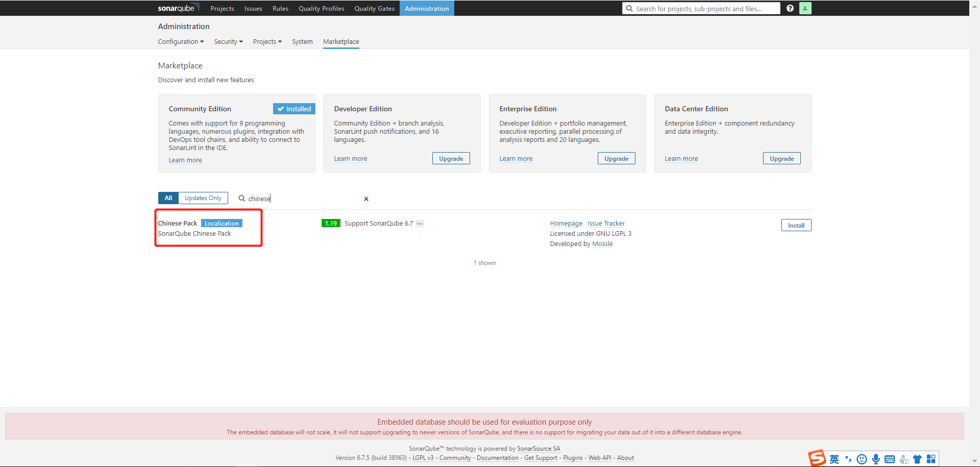The height and width of the screenshot is (467, 980).
Task: Open the Sogou emoji picker icon
Action: point(862,459)
